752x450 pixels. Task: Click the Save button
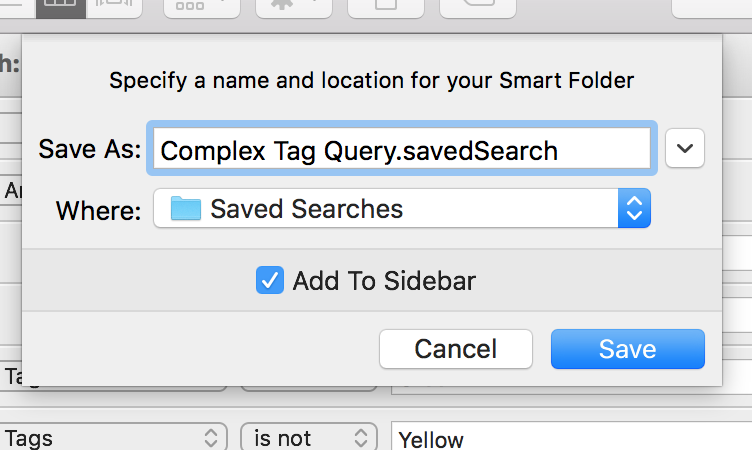tap(628, 349)
